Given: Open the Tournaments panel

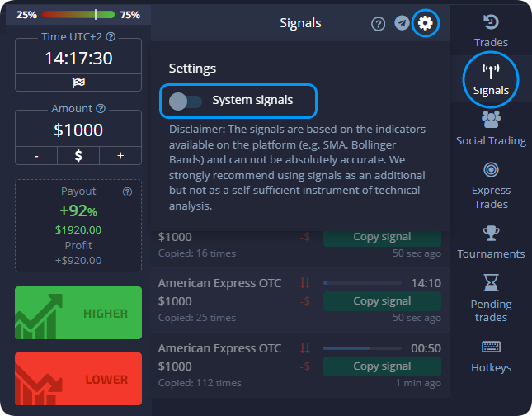Looking at the screenshot, I should (491, 243).
